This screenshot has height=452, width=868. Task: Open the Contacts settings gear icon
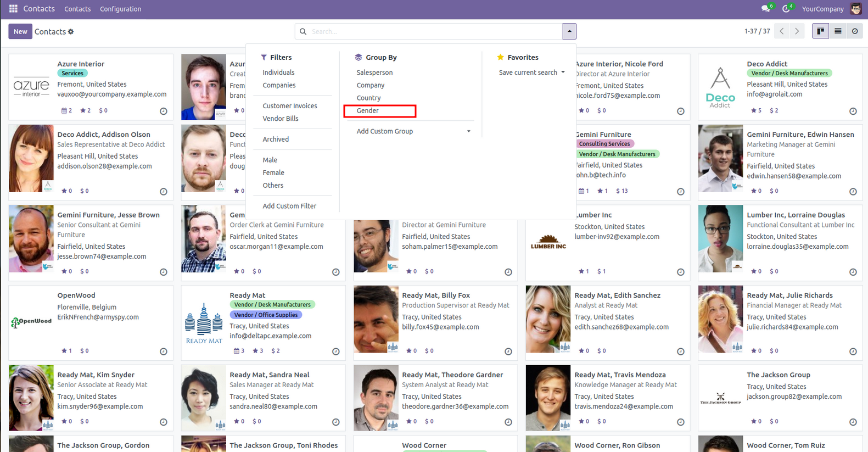click(x=71, y=32)
